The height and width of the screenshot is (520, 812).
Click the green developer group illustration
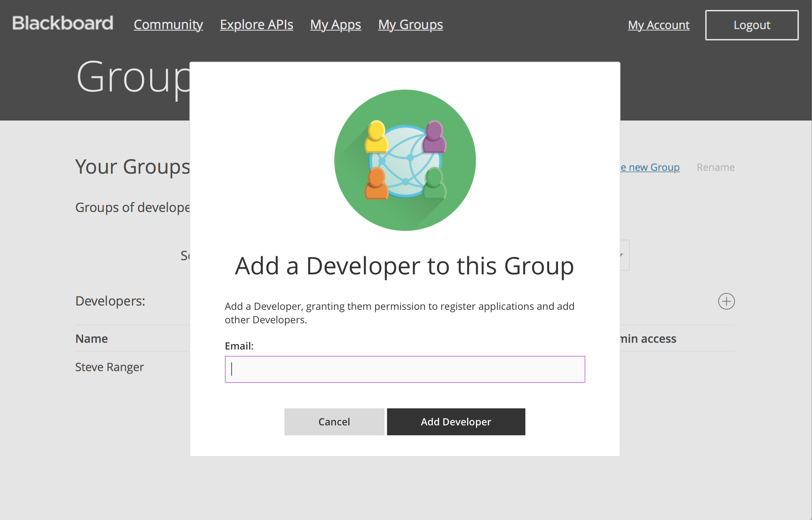(x=405, y=160)
